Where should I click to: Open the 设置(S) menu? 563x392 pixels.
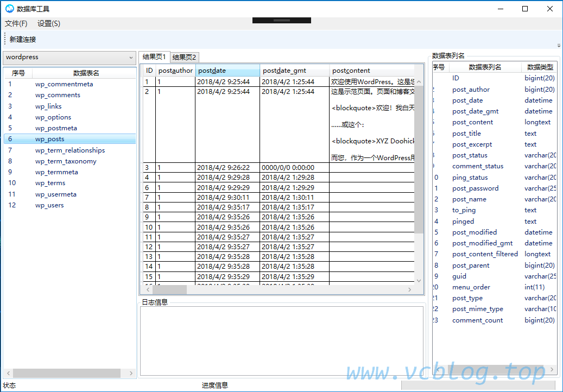point(49,24)
